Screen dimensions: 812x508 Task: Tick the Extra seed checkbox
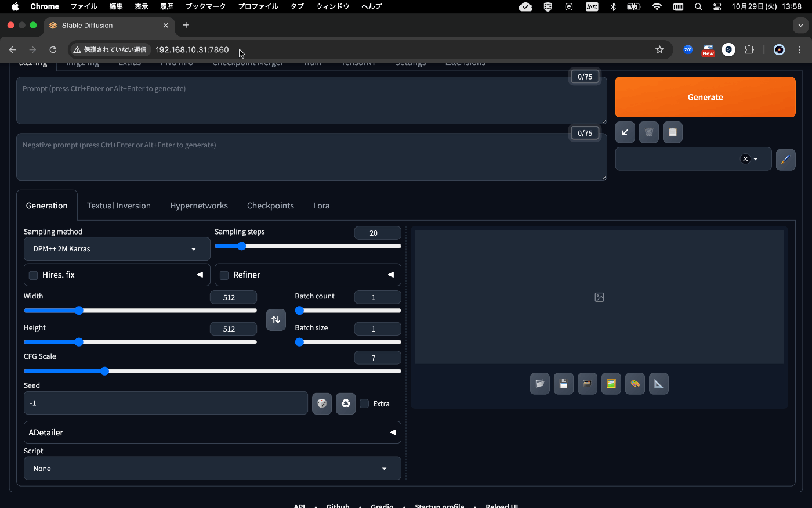click(364, 403)
